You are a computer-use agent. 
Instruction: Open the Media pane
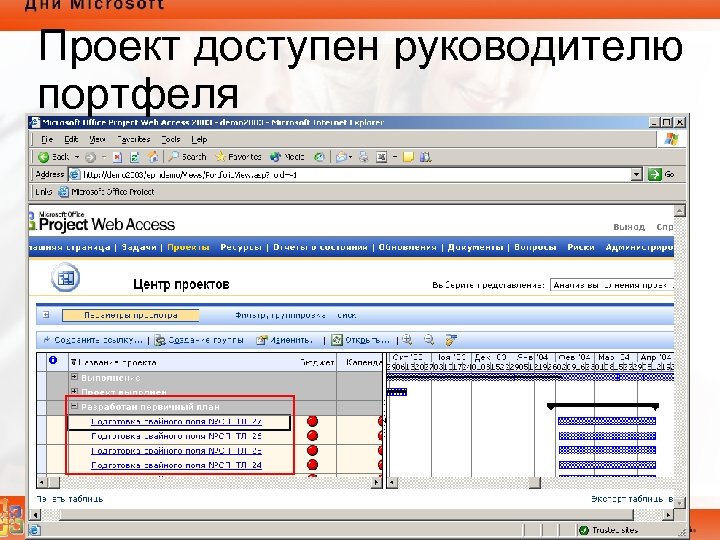[x=287, y=157]
